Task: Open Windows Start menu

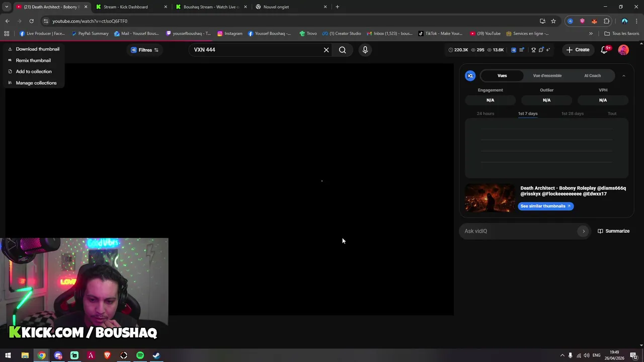Action: [8, 355]
